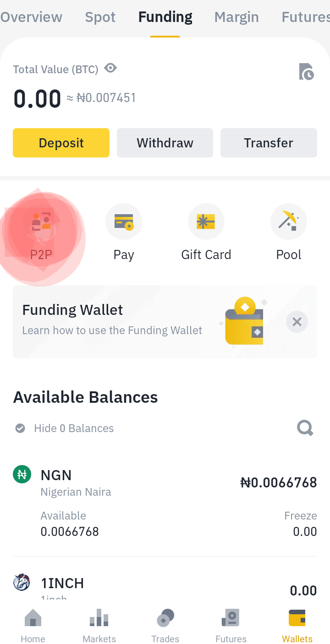Tap the Gift Card icon
This screenshot has height=644, width=330.
206,222
